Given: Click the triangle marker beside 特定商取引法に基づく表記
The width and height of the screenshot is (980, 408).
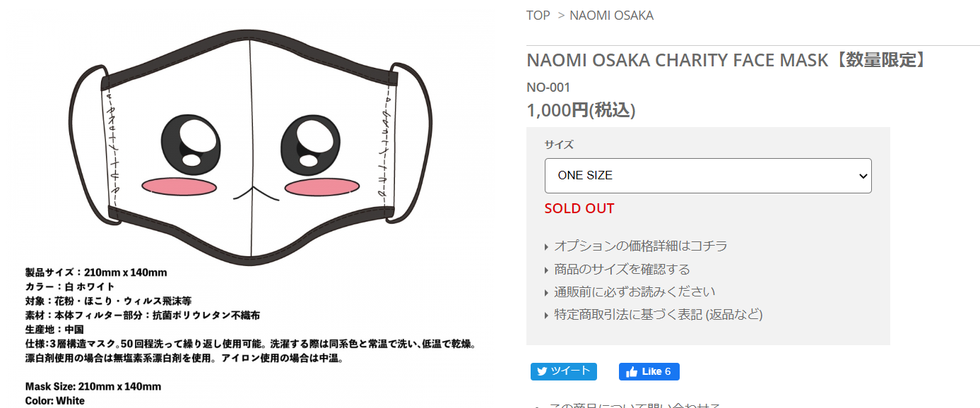Looking at the screenshot, I should (545, 315).
